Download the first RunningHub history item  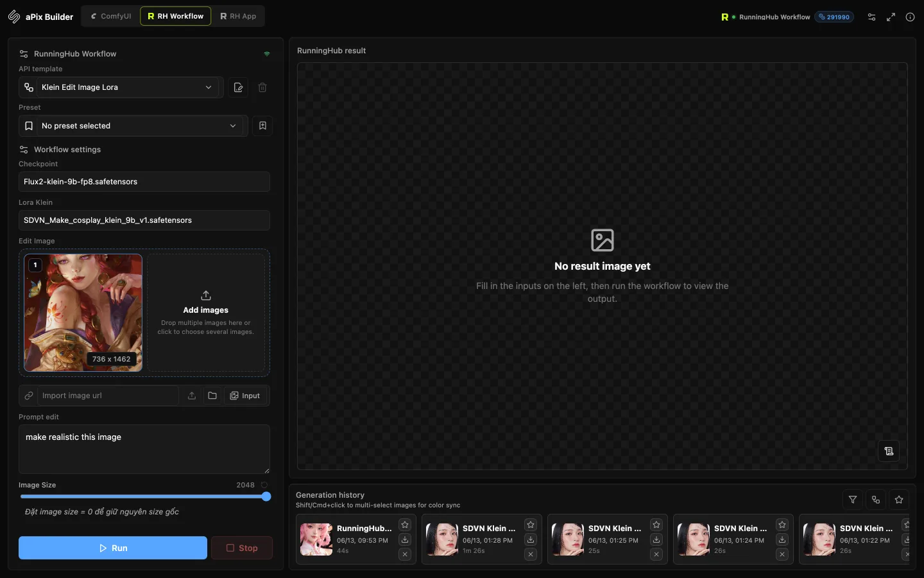[405, 539]
